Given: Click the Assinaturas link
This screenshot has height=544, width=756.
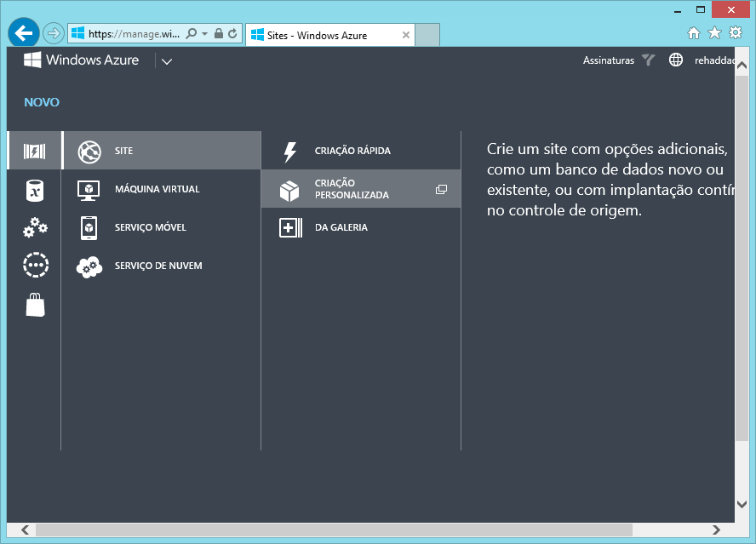Looking at the screenshot, I should (x=609, y=60).
